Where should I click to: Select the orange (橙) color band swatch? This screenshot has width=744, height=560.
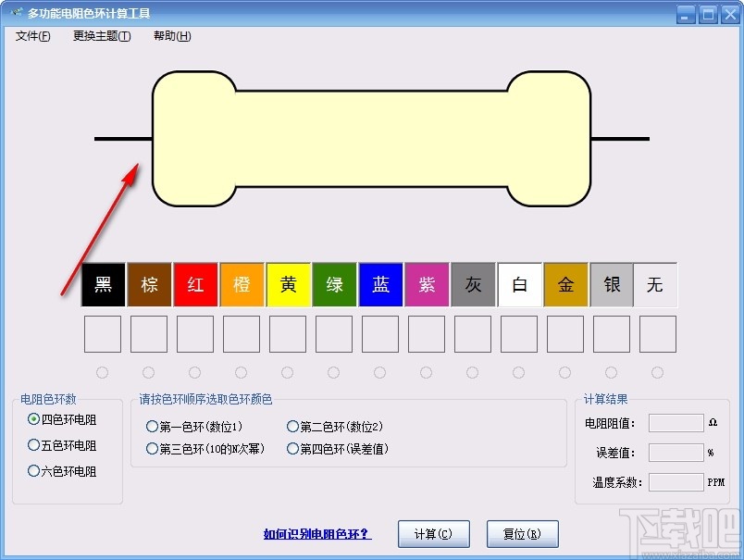click(x=242, y=285)
